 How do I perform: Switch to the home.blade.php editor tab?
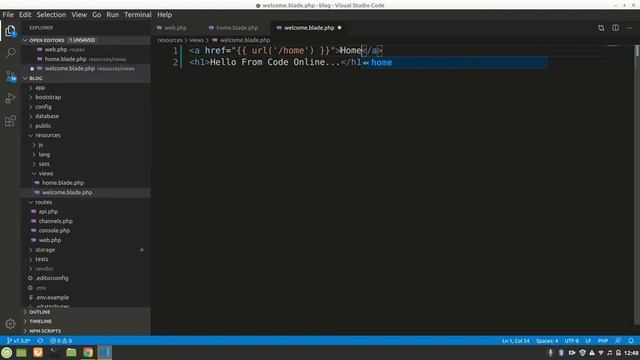click(236, 28)
